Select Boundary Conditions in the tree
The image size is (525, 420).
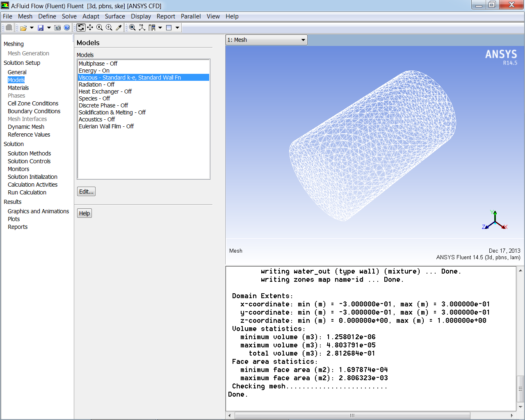coord(34,111)
